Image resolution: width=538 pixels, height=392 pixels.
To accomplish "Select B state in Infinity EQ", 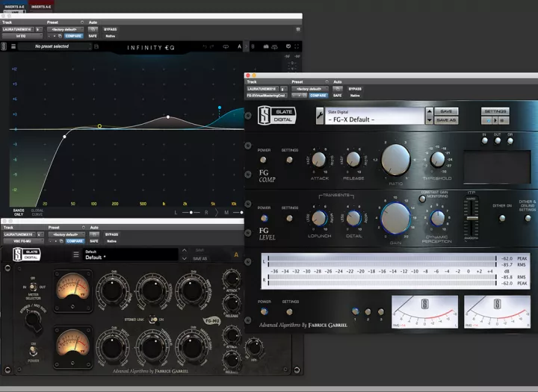I will (x=253, y=46).
